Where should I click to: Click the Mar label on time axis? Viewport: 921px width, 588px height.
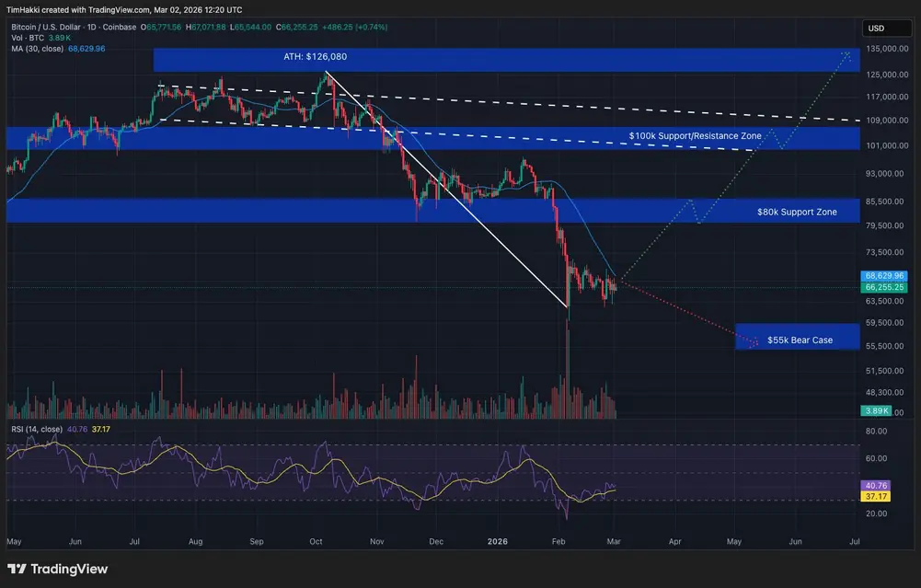[x=614, y=542]
